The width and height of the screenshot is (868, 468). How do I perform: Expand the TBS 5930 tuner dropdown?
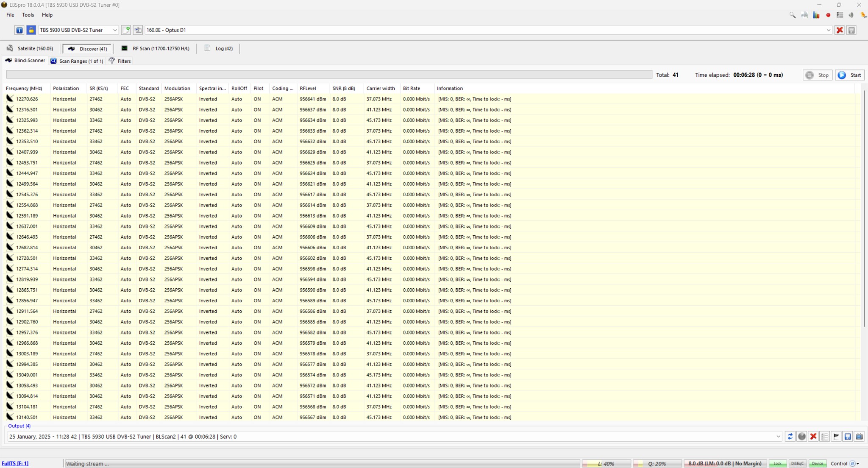pos(114,30)
